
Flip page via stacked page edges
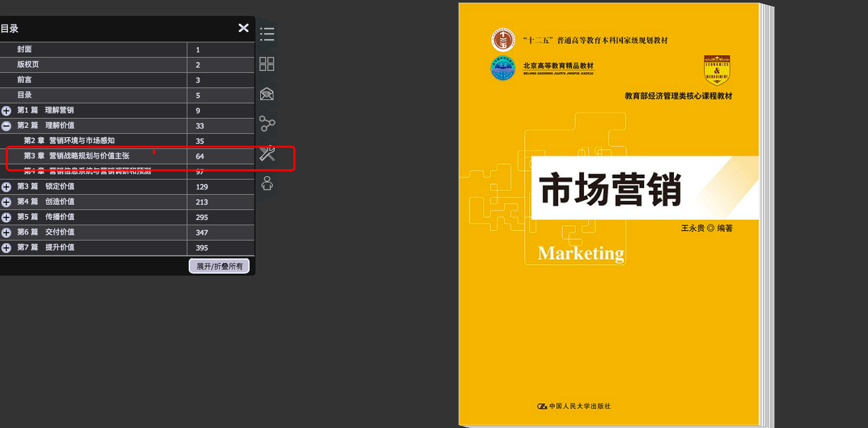(x=767, y=215)
